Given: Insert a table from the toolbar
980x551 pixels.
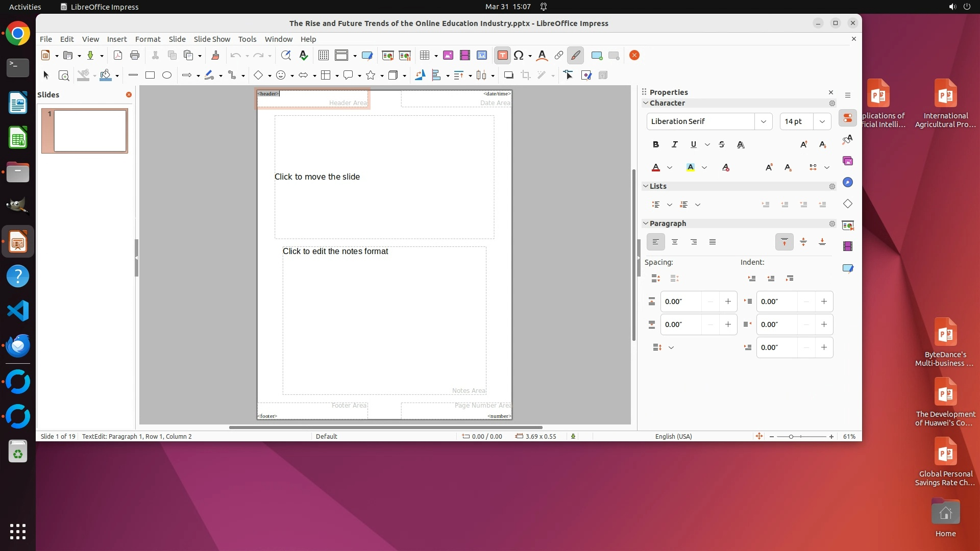Looking at the screenshot, I should click(424, 56).
